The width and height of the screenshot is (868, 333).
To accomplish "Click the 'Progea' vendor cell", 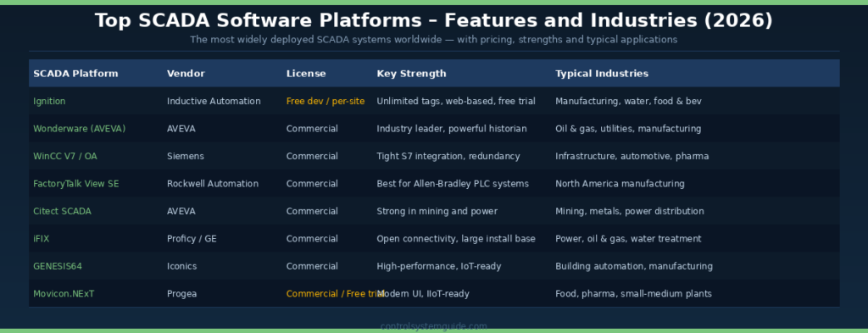I will point(181,294).
